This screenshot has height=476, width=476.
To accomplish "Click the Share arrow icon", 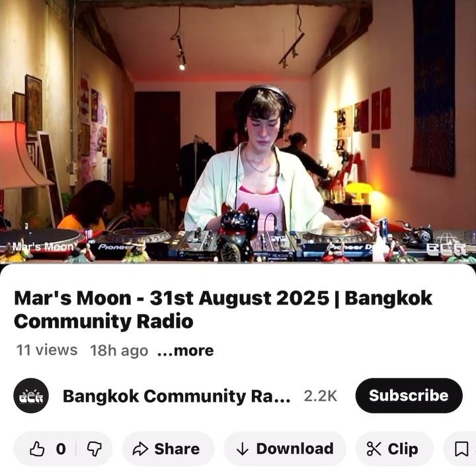I will pyautogui.click(x=140, y=449).
